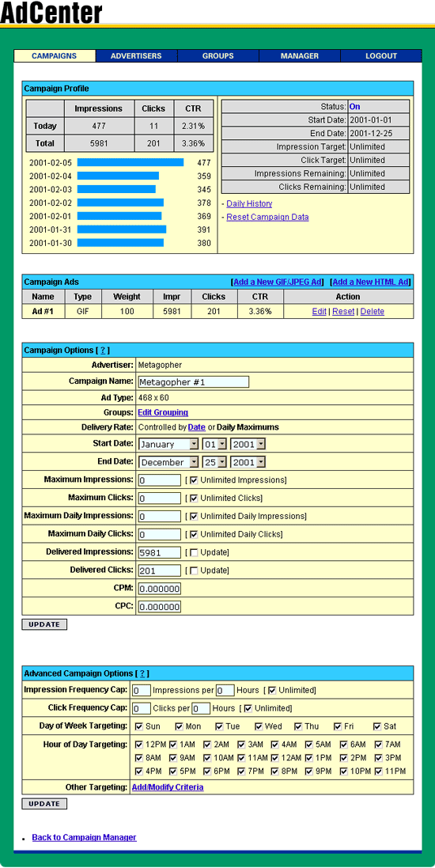Toggle the 4PM hour checkbox
Image resolution: width=435 pixels, height=868 pixels.
139,771
